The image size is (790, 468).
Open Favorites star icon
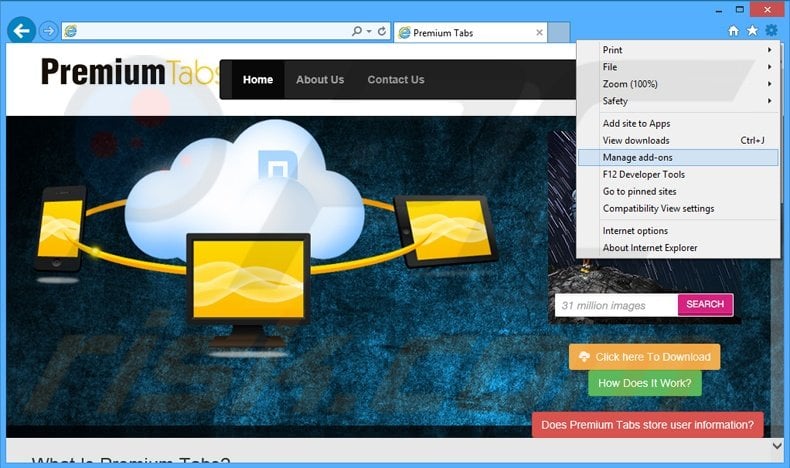pos(752,31)
